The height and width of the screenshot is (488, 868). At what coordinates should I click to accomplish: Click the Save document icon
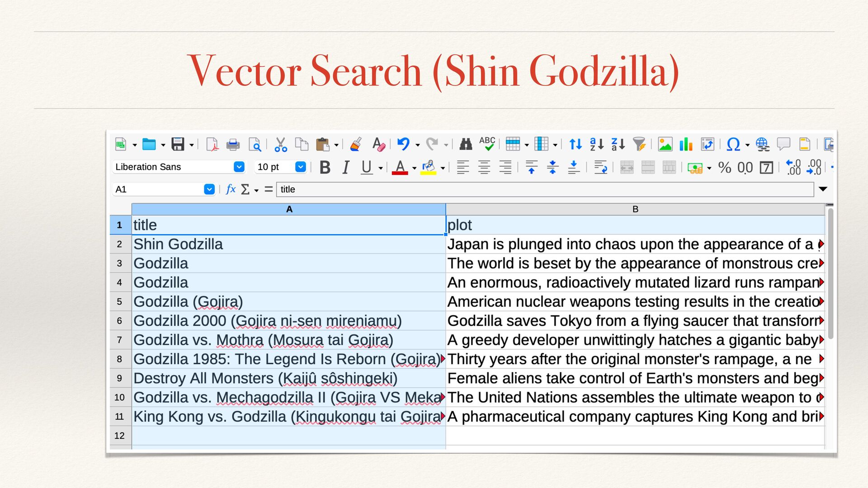coord(178,144)
